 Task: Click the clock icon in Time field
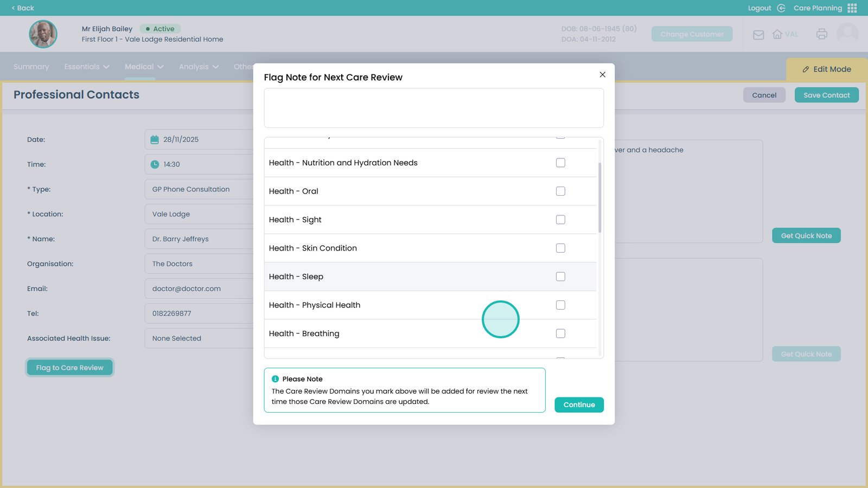[155, 164]
